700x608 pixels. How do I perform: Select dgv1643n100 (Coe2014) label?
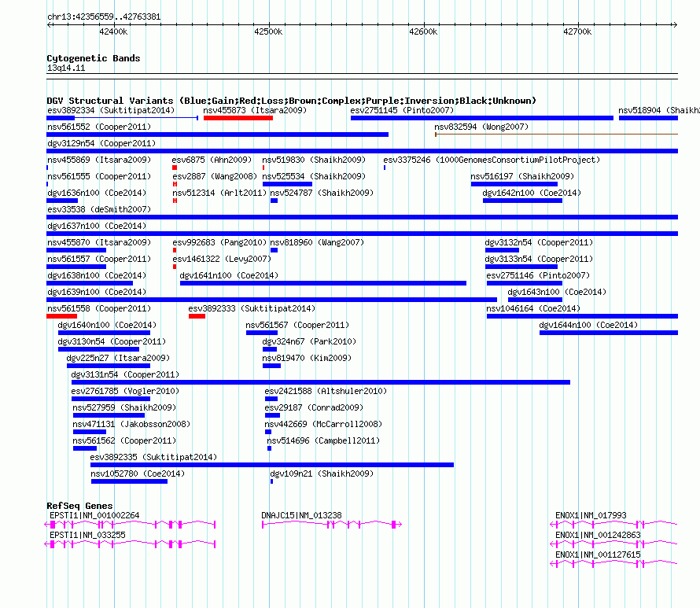(x=557, y=292)
